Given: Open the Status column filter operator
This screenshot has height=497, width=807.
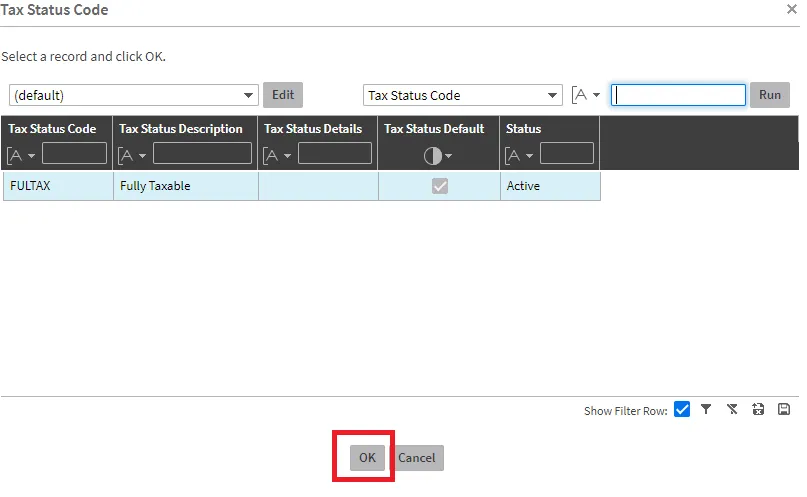Looking at the screenshot, I should pyautogui.click(x=519, y=155).
